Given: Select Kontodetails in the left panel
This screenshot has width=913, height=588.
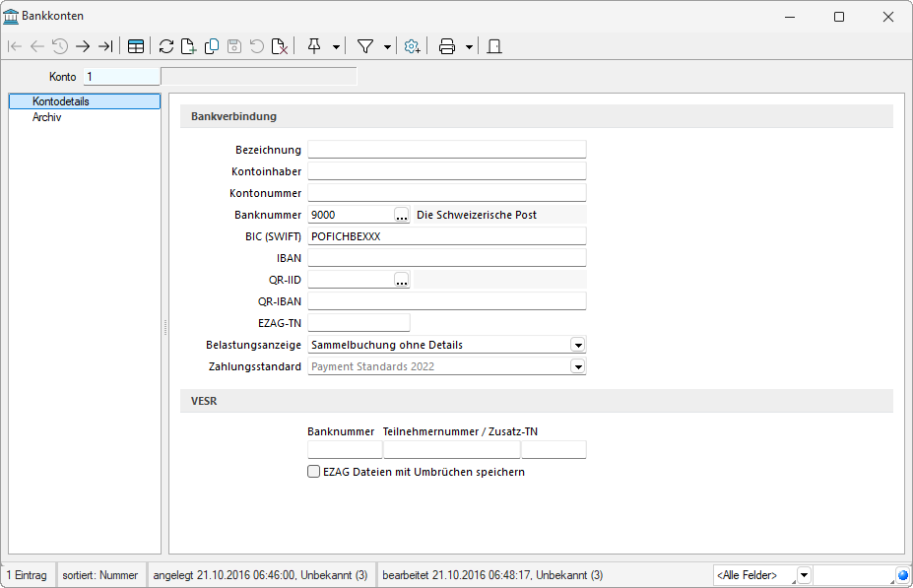Looking at the screenshot, I should pyautogui.click(x=61, y=101).
